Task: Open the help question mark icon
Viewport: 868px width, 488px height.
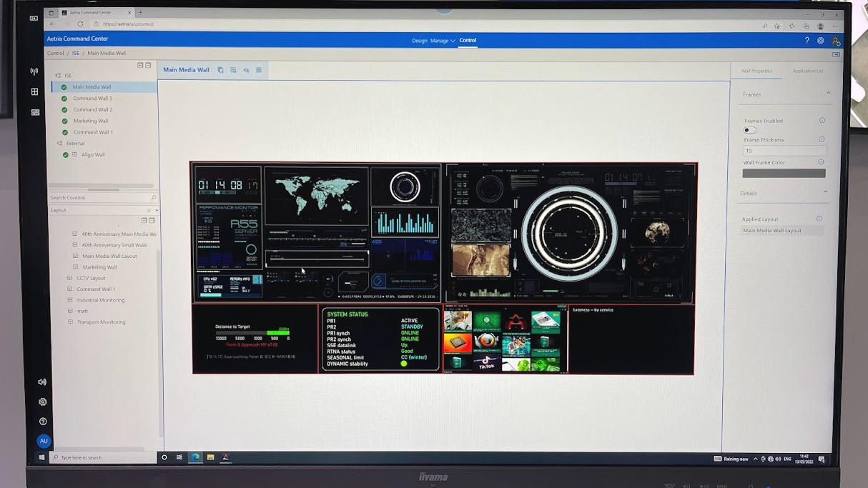Action: [807, 41]
